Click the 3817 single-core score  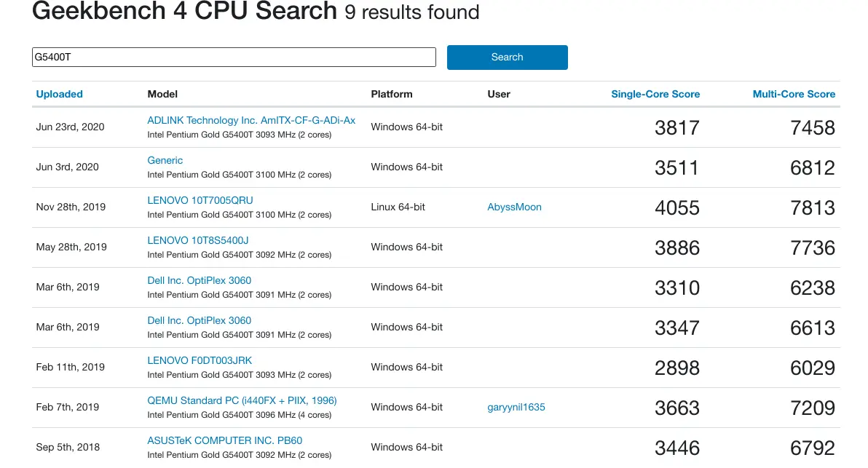(676, 128)
